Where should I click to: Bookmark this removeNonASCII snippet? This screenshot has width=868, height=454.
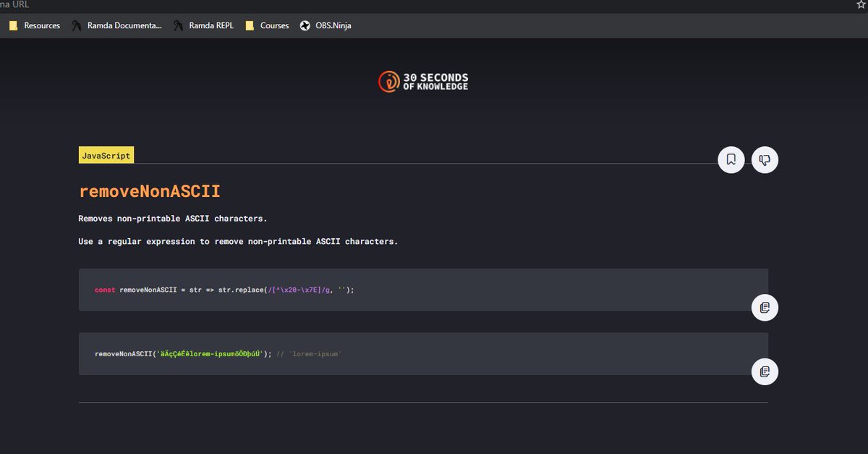pyautogui.click(x=731, y=159)
